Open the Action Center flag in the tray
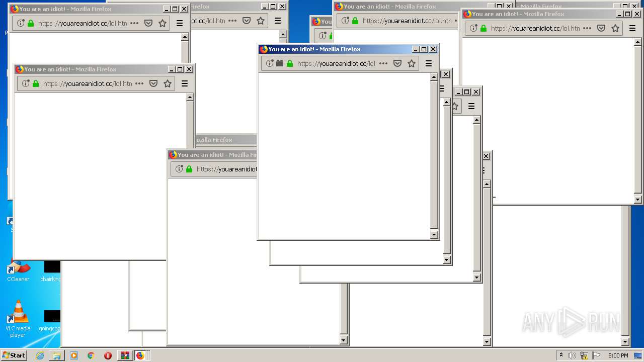The image size is (644, 362). [596, 355]
